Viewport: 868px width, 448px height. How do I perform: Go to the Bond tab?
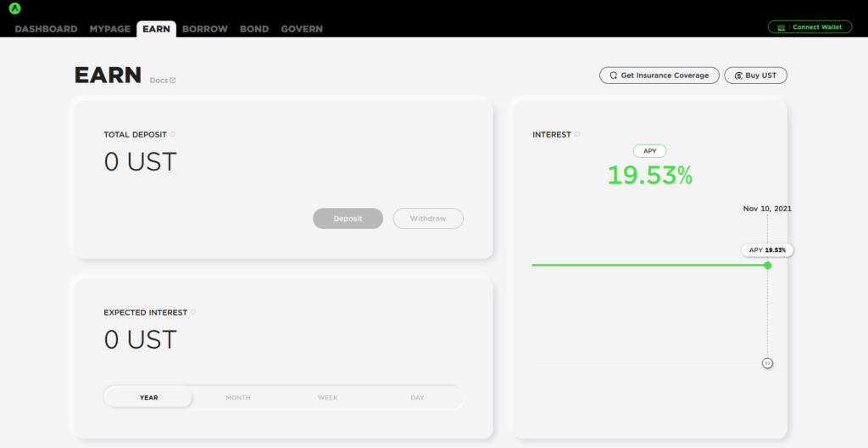pyautogui.click(x=254, y=29)
